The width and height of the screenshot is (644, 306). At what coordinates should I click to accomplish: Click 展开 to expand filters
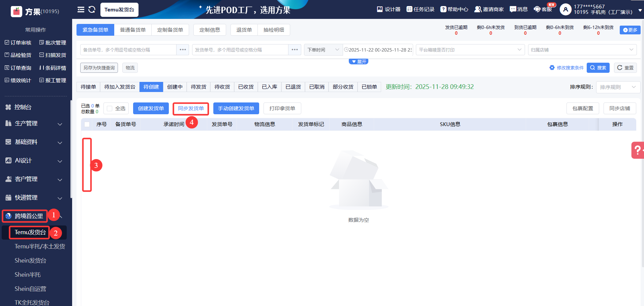(359, 62)
